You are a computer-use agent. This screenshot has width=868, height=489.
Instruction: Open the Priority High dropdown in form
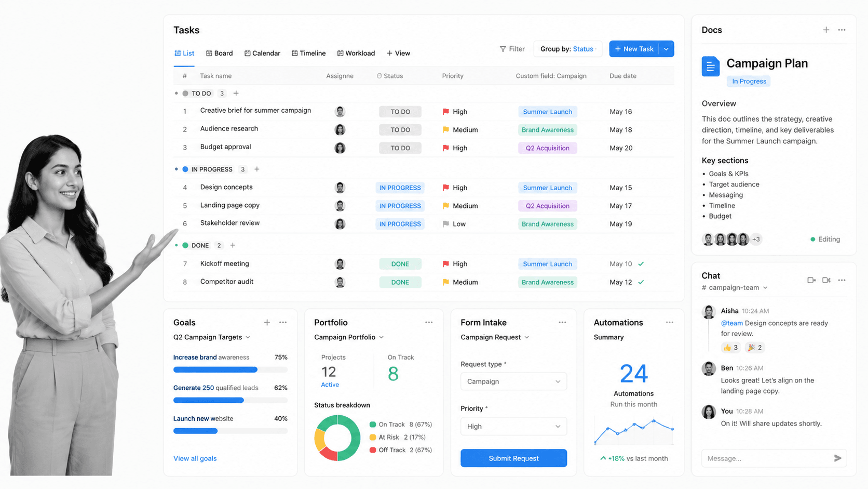point(513,426)
